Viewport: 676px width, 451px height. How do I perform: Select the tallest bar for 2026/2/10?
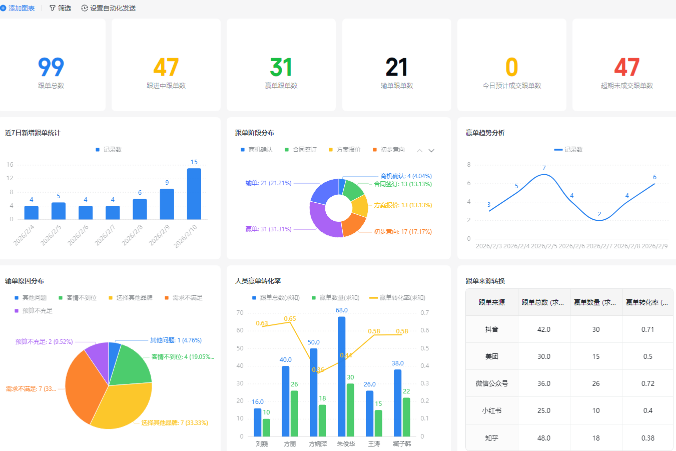click(x=194, y=194)
